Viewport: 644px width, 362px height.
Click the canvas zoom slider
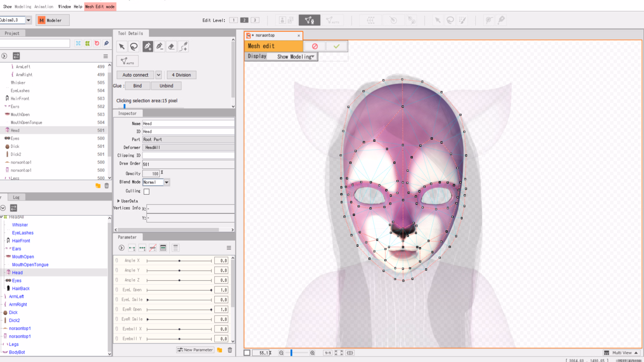(x=297, y=353)
